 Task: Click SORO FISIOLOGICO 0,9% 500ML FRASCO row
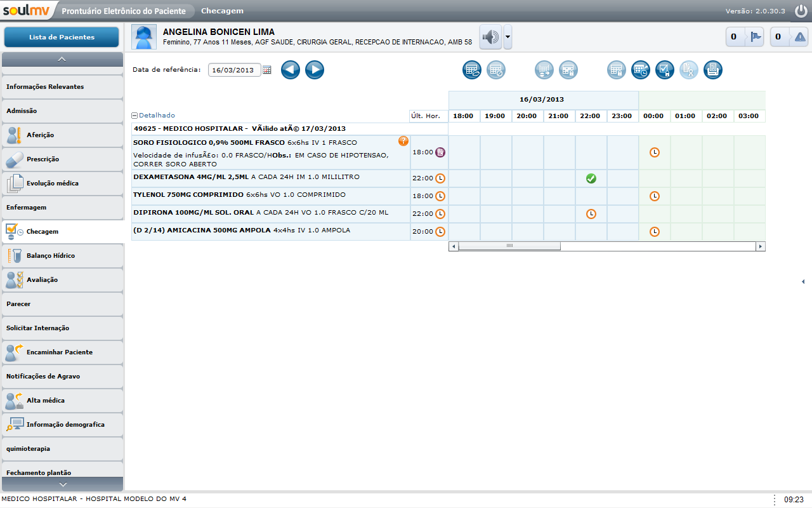[271, 152]
